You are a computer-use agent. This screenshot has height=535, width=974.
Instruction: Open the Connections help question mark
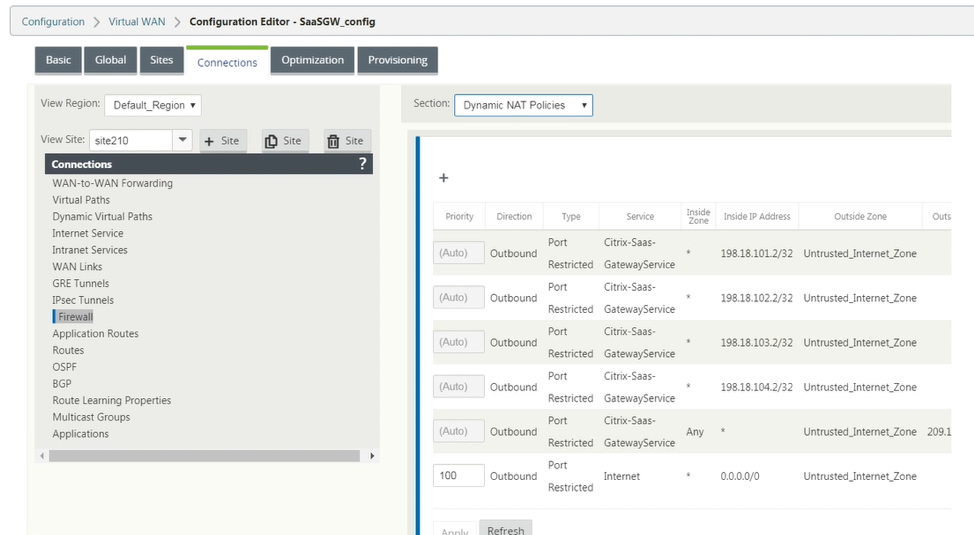(x=362, y=164)
